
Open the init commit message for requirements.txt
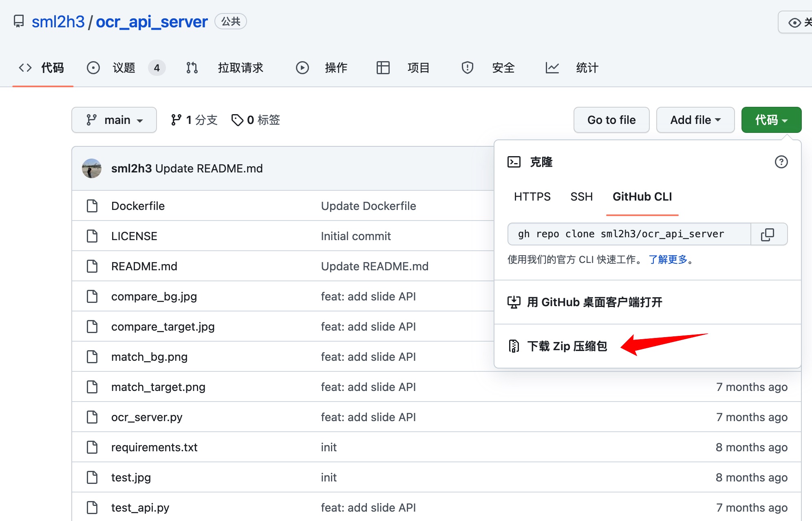[x=329, y=447]
